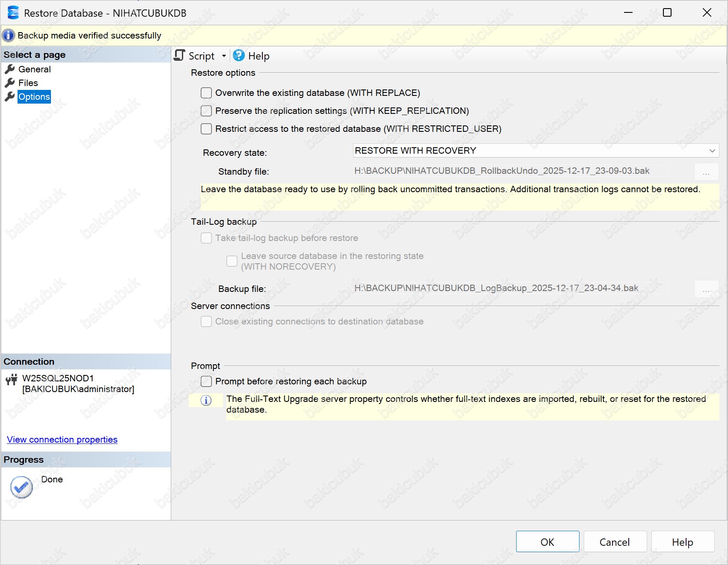This screenshot has width=728, height=565.
Task: Click the Done checkmark progress icon
Action: coord(21,487)
